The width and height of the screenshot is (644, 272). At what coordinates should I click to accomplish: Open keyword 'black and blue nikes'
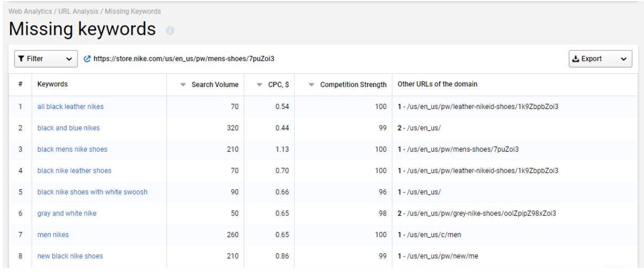click(x=68, y=128)
